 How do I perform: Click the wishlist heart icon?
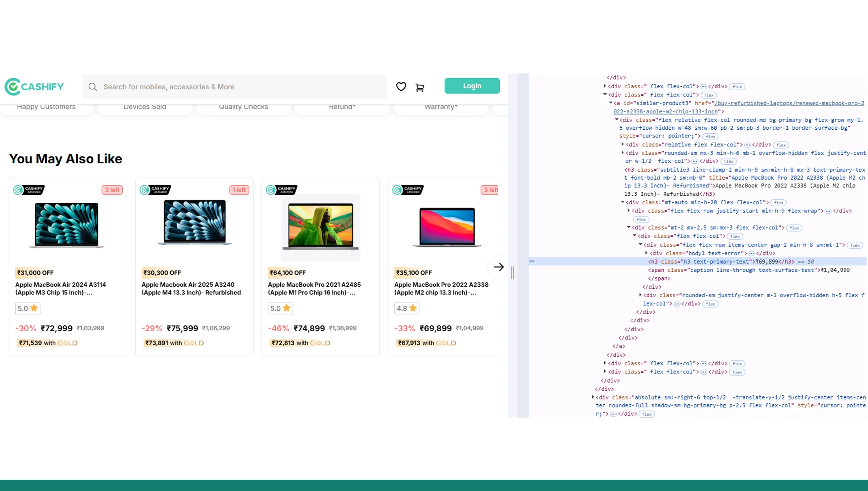[401, 87]
